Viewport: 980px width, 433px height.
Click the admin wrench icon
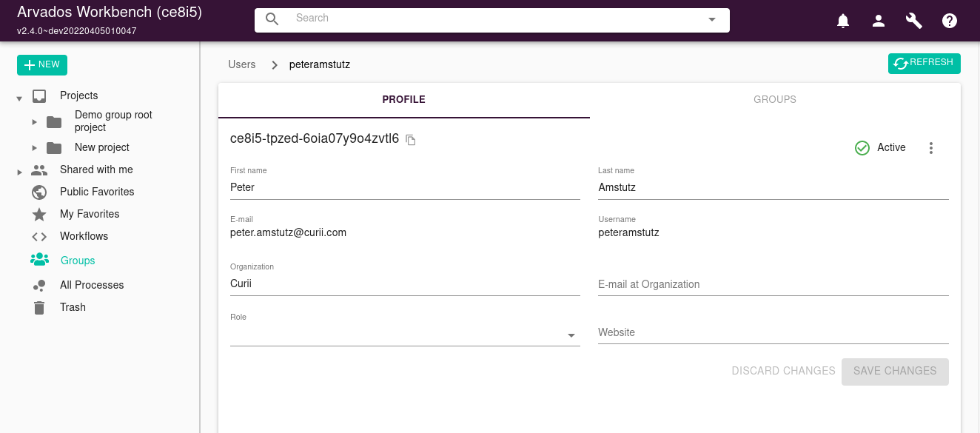(x=914, y=21)
